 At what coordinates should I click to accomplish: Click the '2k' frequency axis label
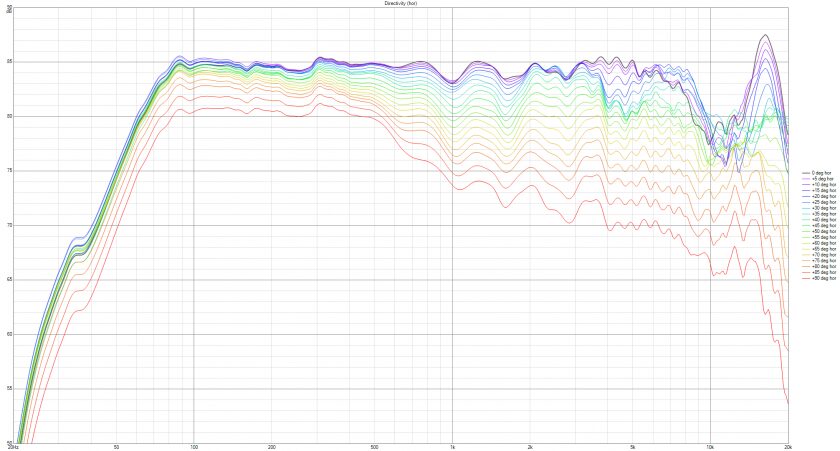(x=530, y=447)
